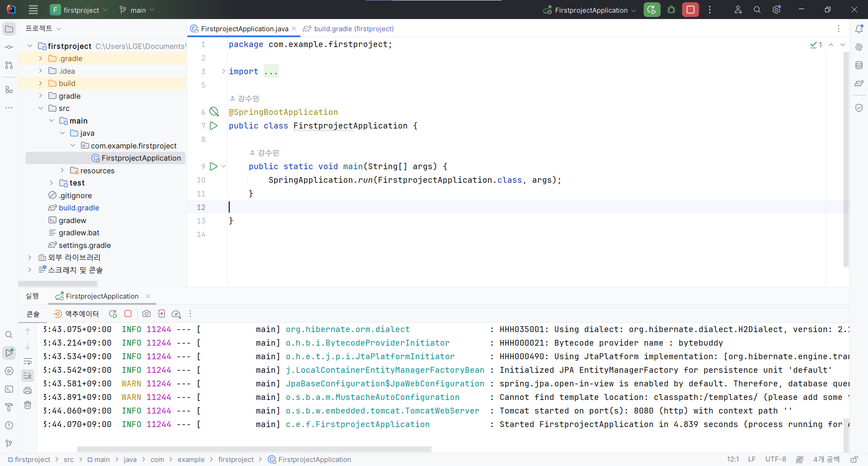Clear all console output trash icon

[x=28, y=405]
